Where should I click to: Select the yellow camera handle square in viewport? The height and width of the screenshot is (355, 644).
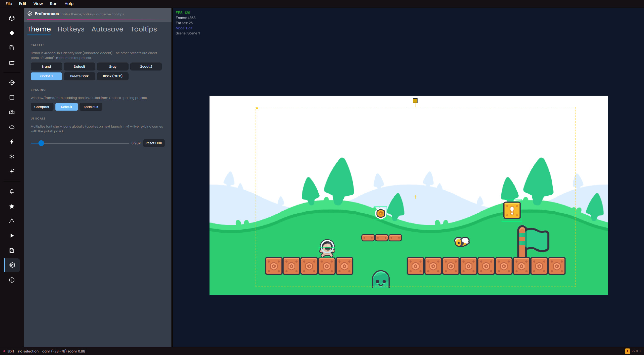point(415,101)
